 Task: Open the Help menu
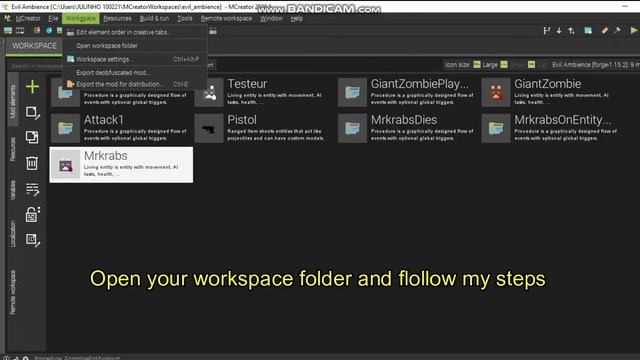(297, 18)
